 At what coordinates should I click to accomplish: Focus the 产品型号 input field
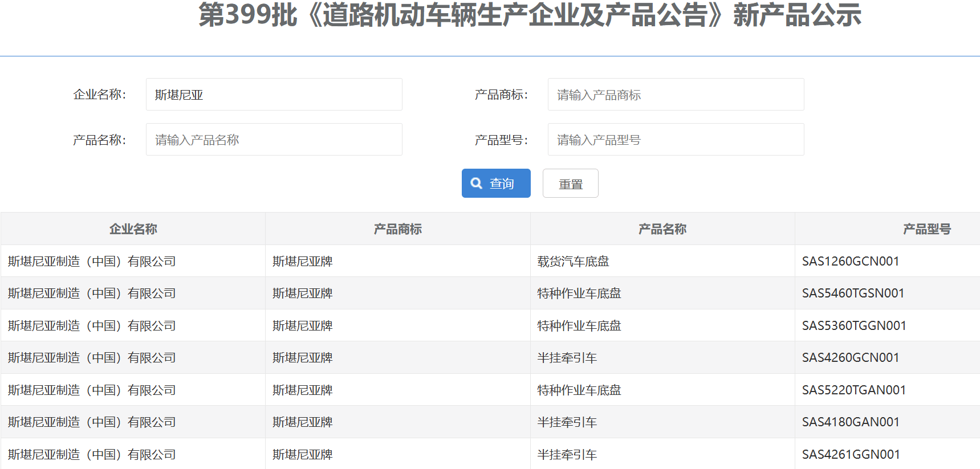(x=676, y=140)
